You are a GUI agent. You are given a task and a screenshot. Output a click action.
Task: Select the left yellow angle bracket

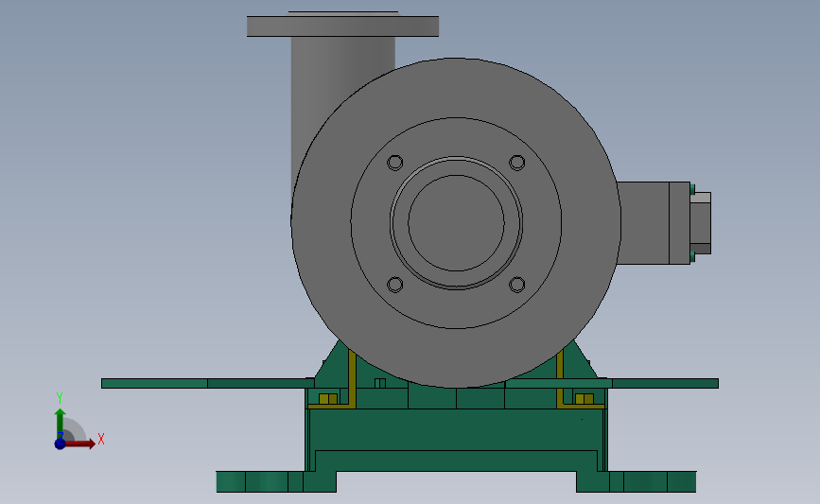pyautogui.click(x=352, y=382)
